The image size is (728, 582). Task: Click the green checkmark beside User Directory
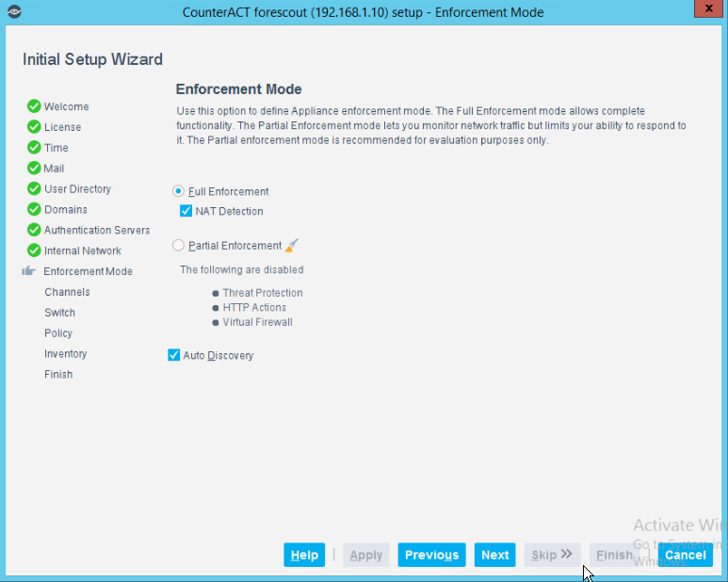coord(34,189)
